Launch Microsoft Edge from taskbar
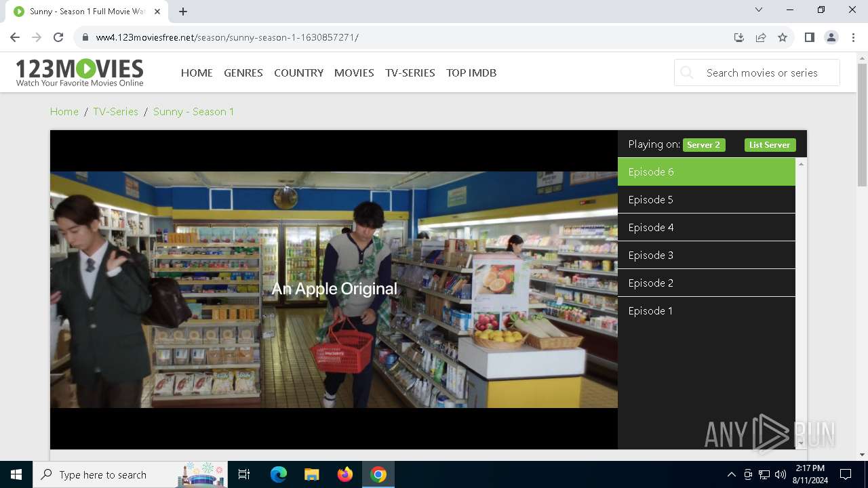The width and height of the screenshot is (868, 488). (x=279, y=474)
